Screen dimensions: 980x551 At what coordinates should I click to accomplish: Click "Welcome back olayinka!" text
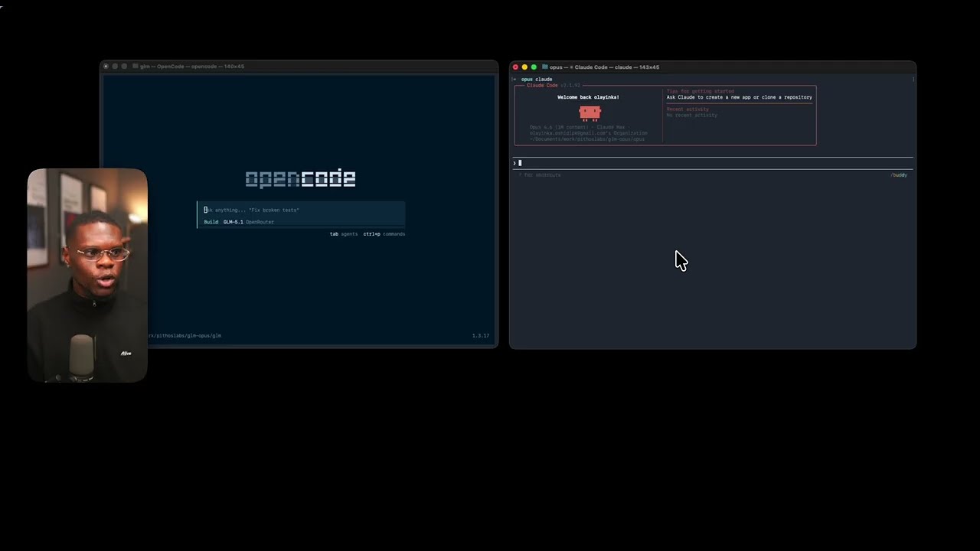coord(588,97)
